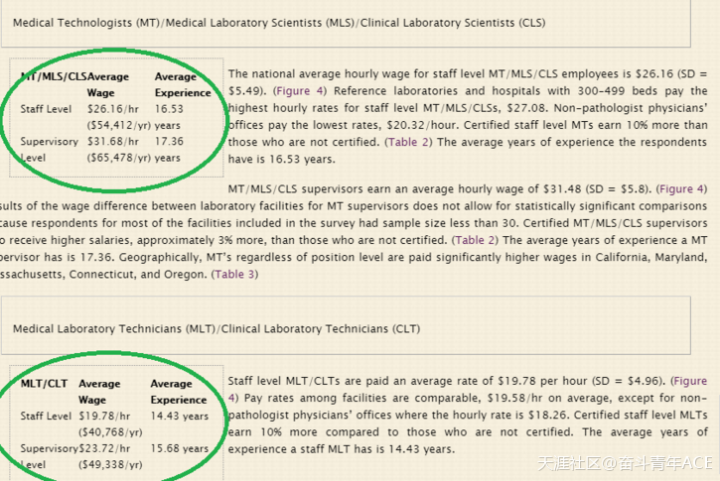720x481 pixels.
Task: Click "Staff Level" row label in MT/MLS/CLS table
Action: coord(46,109)
